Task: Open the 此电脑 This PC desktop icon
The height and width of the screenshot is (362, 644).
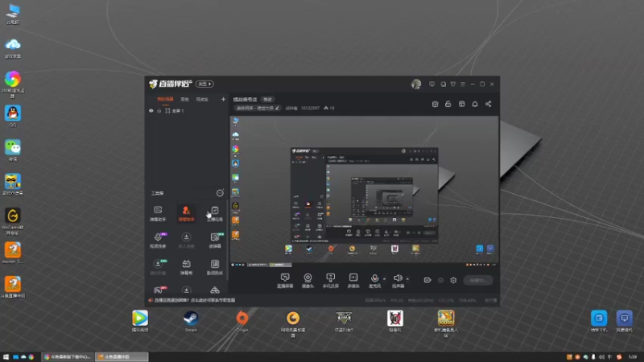Action: point(13,14)
